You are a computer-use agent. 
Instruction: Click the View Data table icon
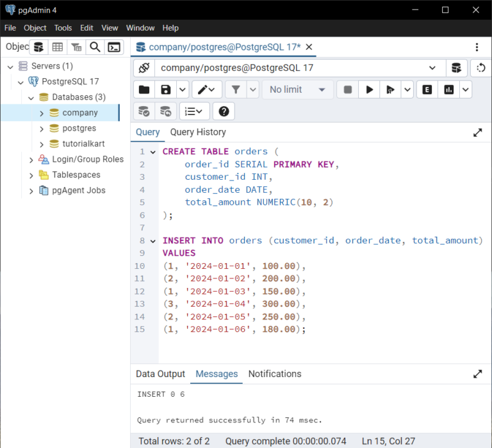coord(58,47)
